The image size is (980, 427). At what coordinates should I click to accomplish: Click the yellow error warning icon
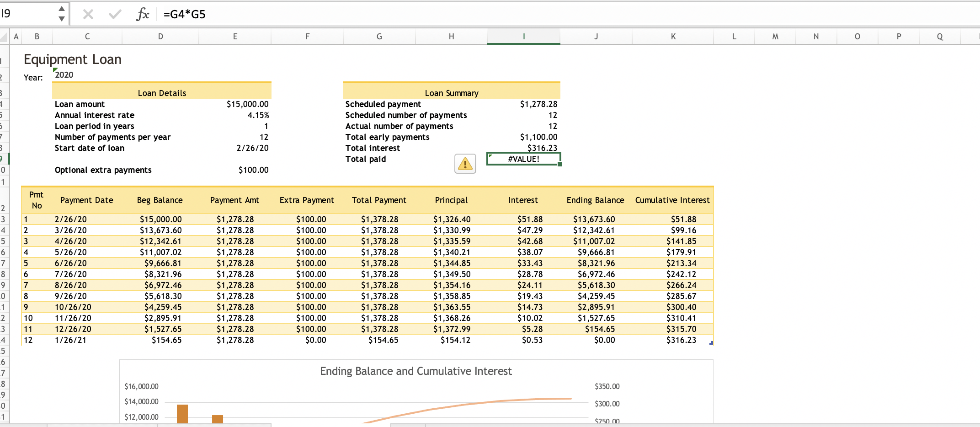(465, 164)
